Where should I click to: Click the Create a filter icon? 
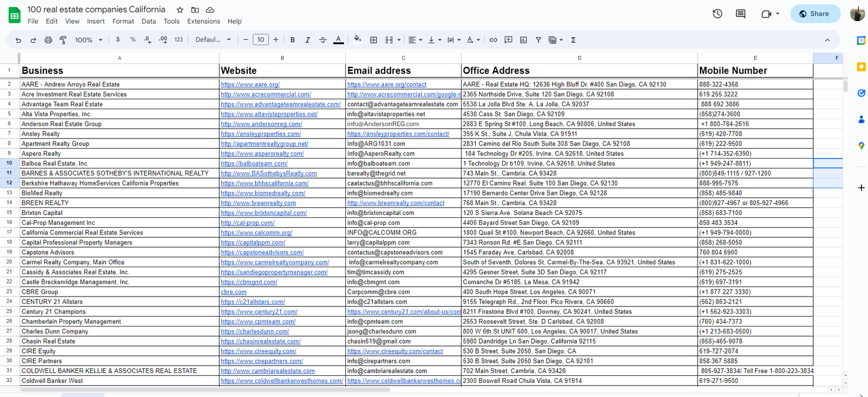click(538, 40)
